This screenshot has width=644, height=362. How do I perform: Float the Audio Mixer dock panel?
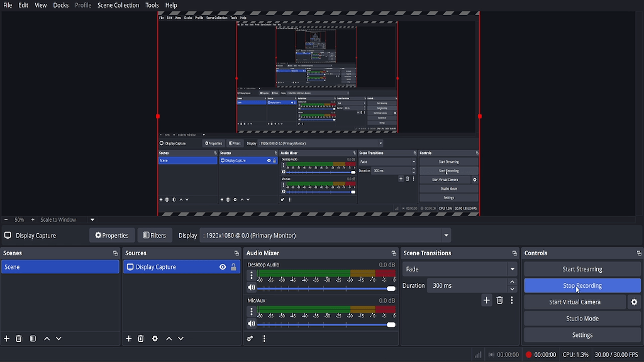click(x=394, y=253)
